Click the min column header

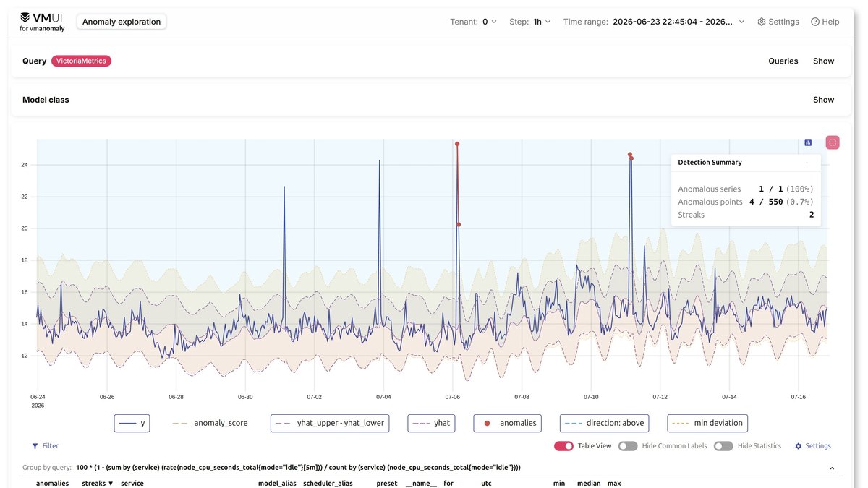coord(559,483)
